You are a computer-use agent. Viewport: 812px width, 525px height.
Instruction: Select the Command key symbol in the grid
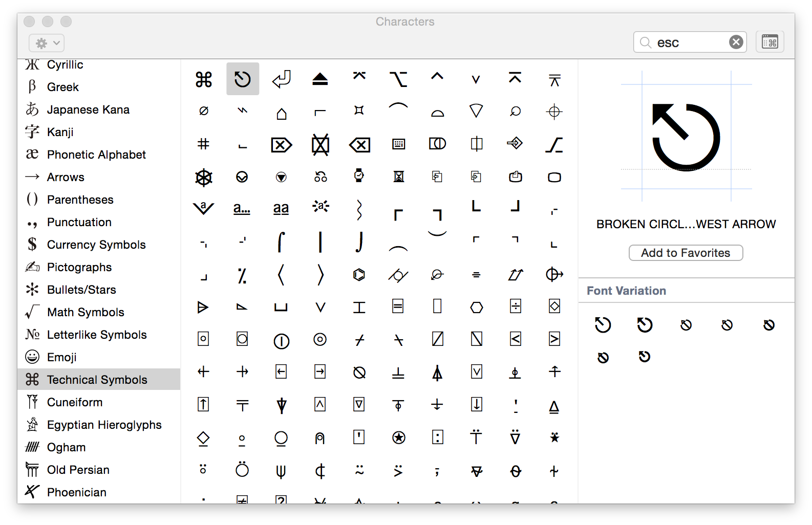pyautogui.click(x=204, y=79)
